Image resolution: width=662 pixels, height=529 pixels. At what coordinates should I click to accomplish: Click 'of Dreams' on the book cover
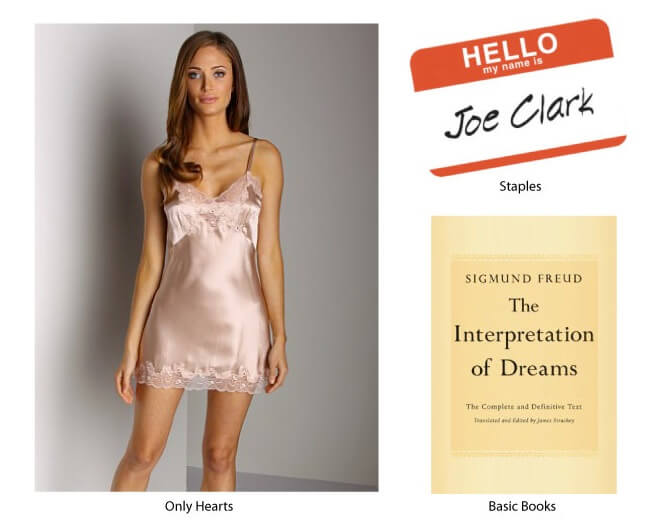[x=524, y=368]
